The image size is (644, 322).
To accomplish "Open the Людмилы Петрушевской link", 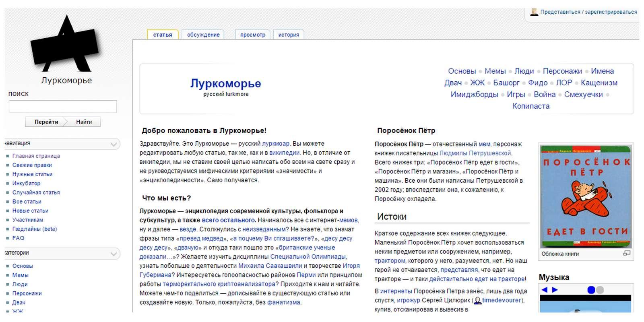I will pyautogui.click(x=475, y=153).
